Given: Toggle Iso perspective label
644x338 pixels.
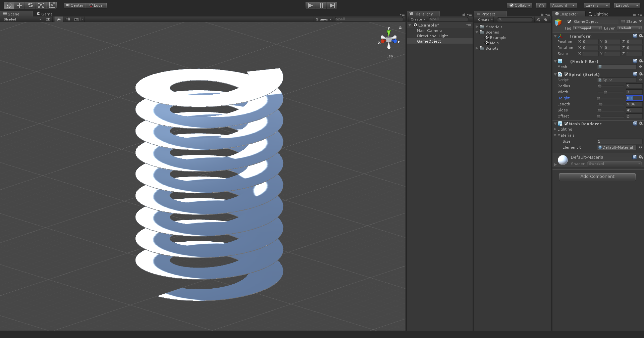Looking at the screenshot, I should tap(388, 56).
